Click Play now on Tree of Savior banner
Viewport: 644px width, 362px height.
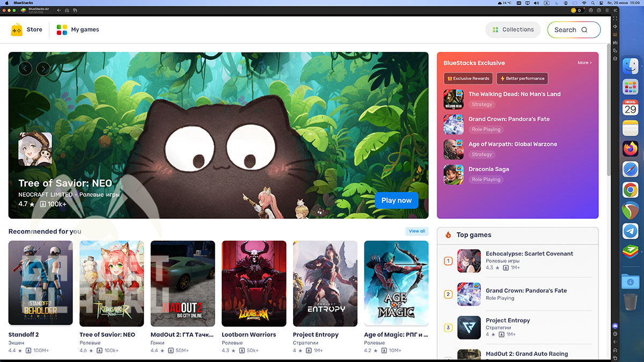pyautogui.click(x=397, y=200)
